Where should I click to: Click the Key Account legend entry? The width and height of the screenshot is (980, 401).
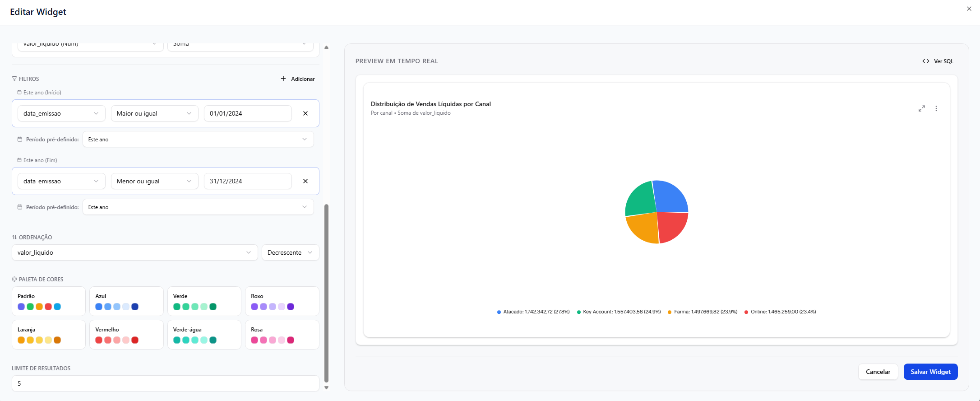click(x=619, y=312)
